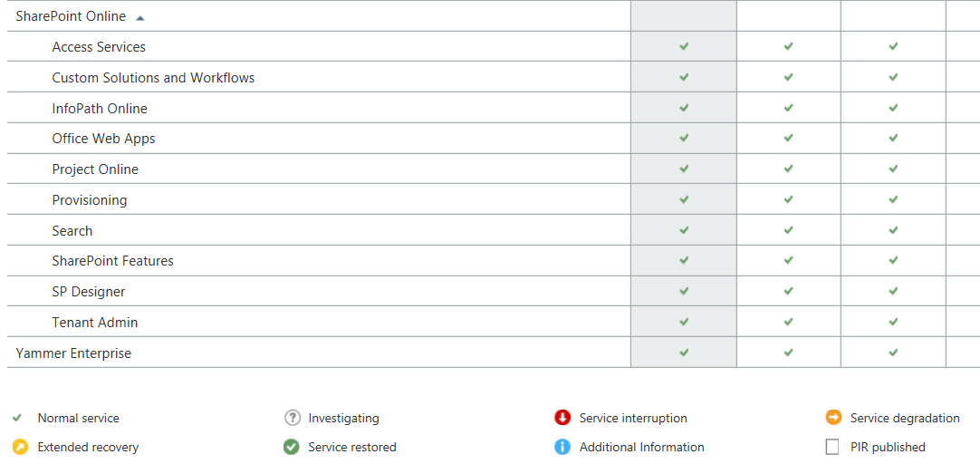980x464 pixels.
Task: Click the Office Web Apps label
Action: click(x=103, y=139)
